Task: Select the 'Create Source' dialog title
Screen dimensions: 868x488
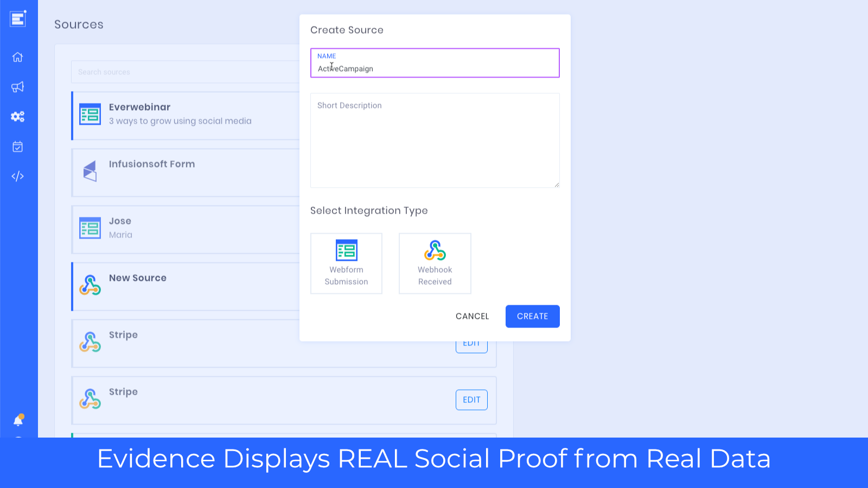Action: (347, 30)
